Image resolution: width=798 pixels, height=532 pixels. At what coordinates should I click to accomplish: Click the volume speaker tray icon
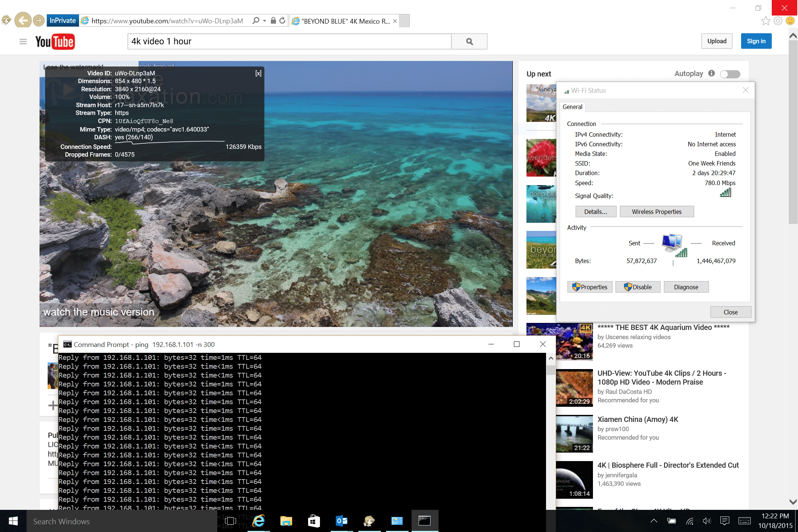(707, 521)
